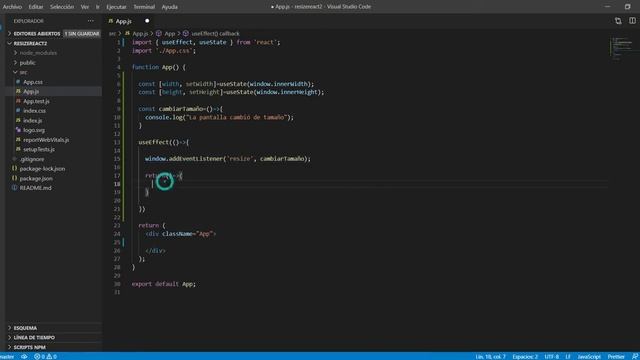The image size is (640, 360).
Task: Click the feedback icon in status bar
Action: pyautogui.click(x=635, y=356)
